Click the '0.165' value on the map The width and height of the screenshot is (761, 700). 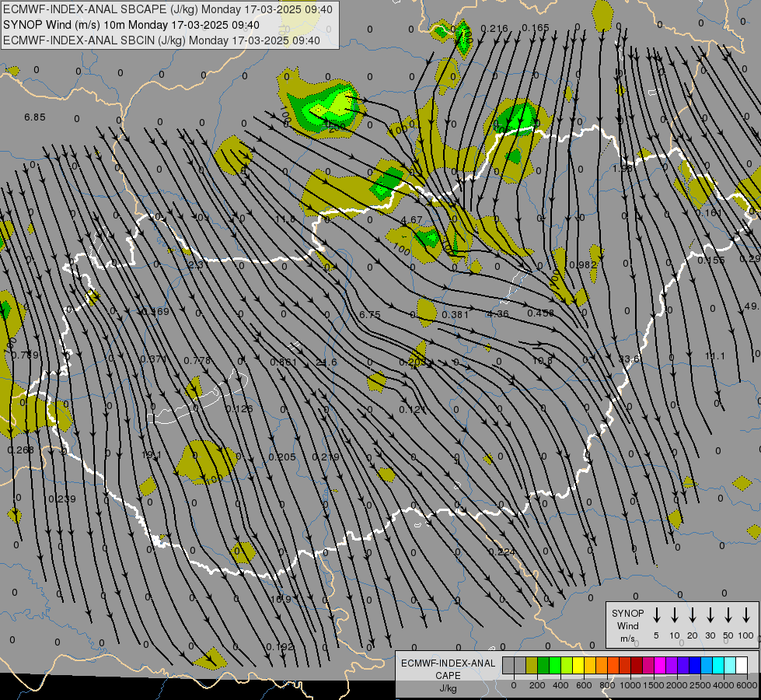point(536,28)
